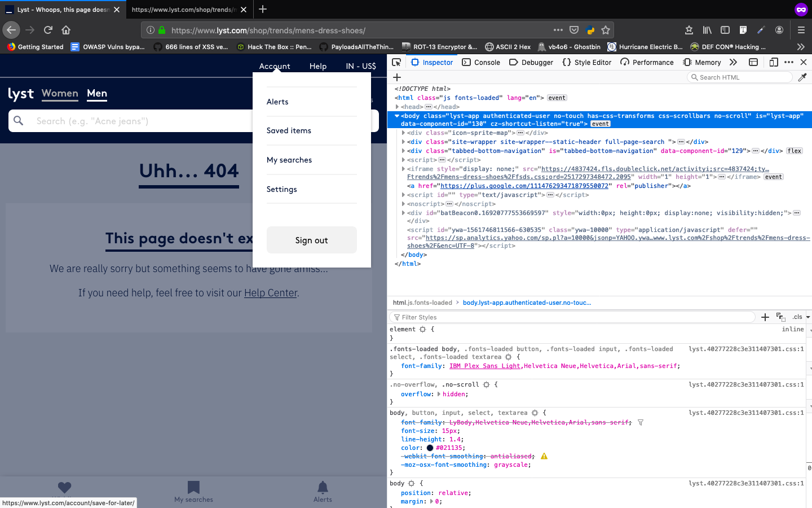Click the Alerts bell icon at page bottom
812x508 pixels.
coord(323,488)
